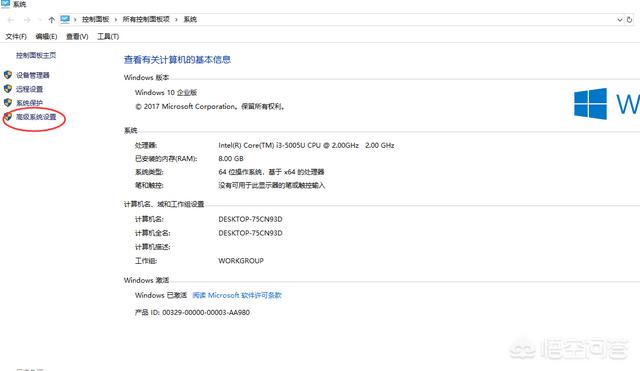This screenshot has height=371, width=640.
Task: Open the 文件(F) menu
Action: coord(16,37)
